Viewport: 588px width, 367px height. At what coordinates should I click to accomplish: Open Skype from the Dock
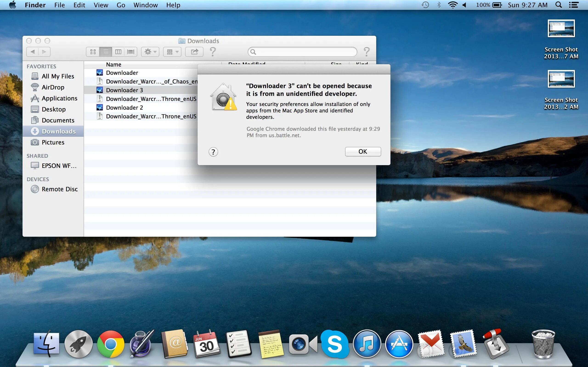[x=335, y=344]
